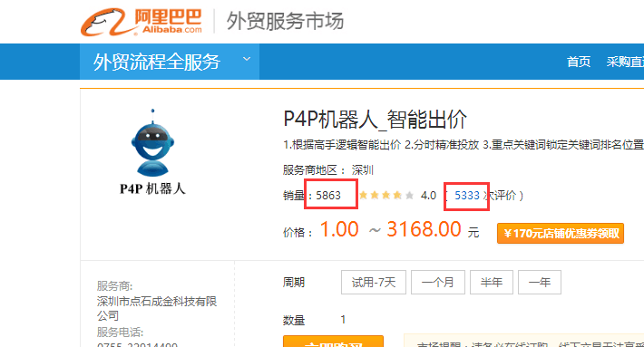Image resolution: width=644 pixels, height=347 pixels.
Task: Claim the ¥170元店铺优惠券领取 coupon
Action: click(x=561, y=234)
